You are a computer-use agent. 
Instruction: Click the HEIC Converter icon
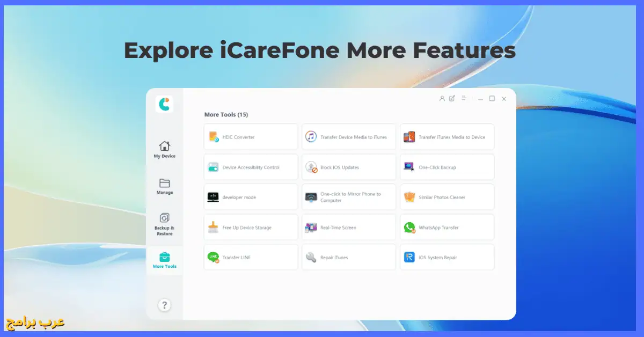[x=213, y=137]
